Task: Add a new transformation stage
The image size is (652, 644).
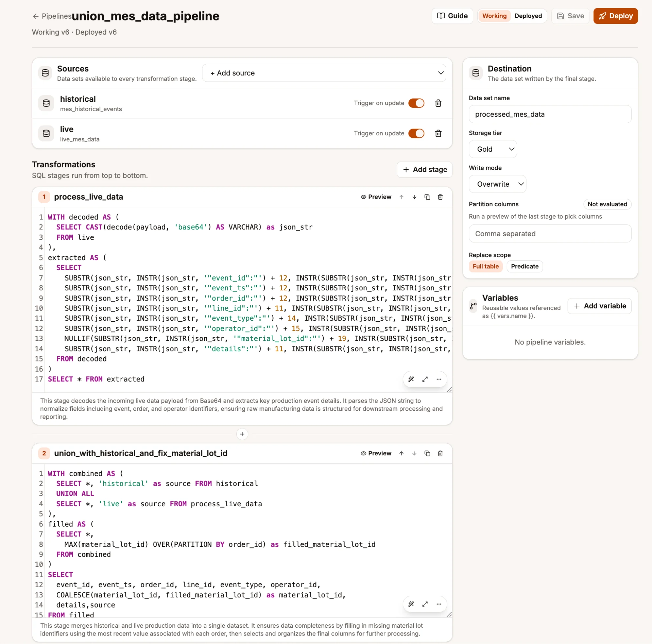Action: (x=424, y=170)
